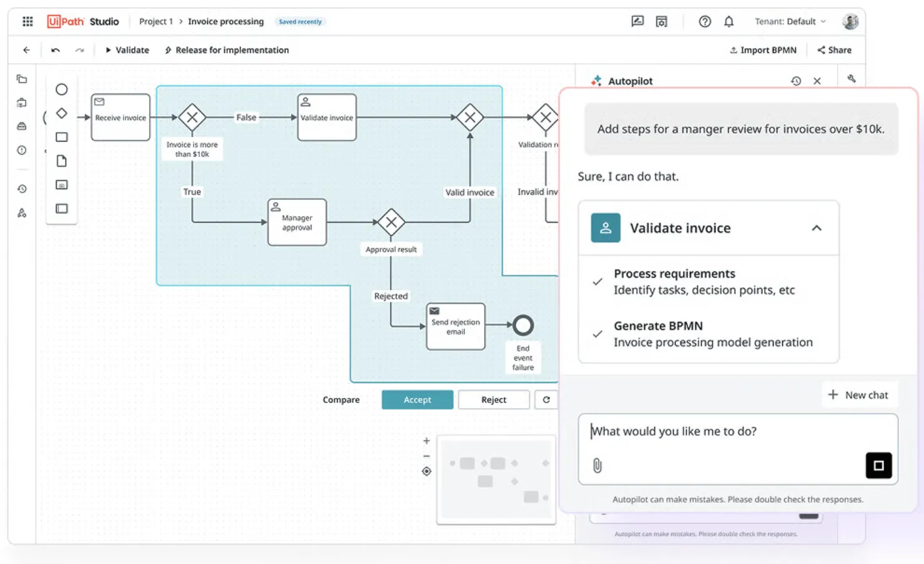Zoom in on the canvas
Viewport: 924px width, 564px height.
[426, 440]
